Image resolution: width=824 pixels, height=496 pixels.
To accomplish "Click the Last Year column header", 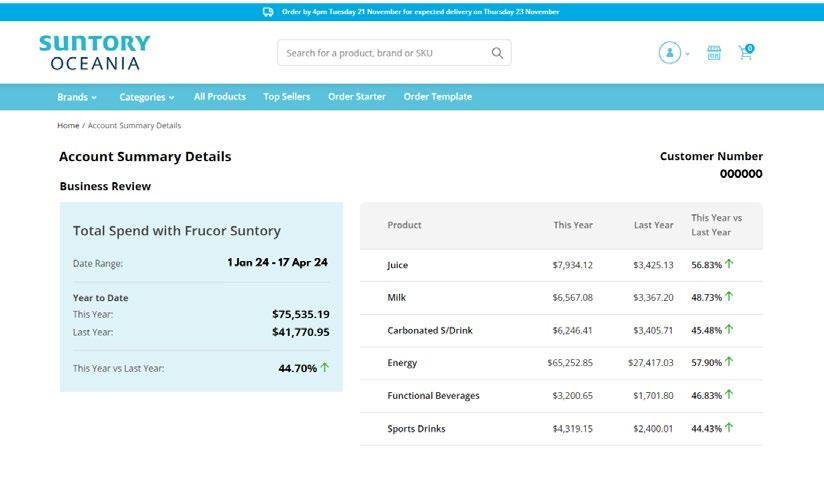I will [x=653, y=225].
